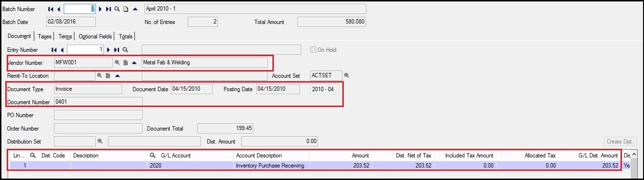The image size is (644, 180).
Task: Click Vendor Number field MFW001
Action: click(x=83, y=62)
